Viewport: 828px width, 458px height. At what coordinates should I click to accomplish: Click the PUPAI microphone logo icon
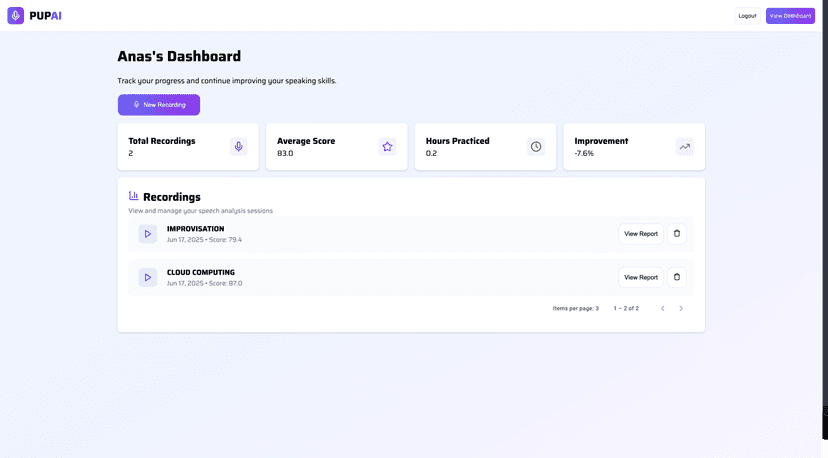(15, 16)
